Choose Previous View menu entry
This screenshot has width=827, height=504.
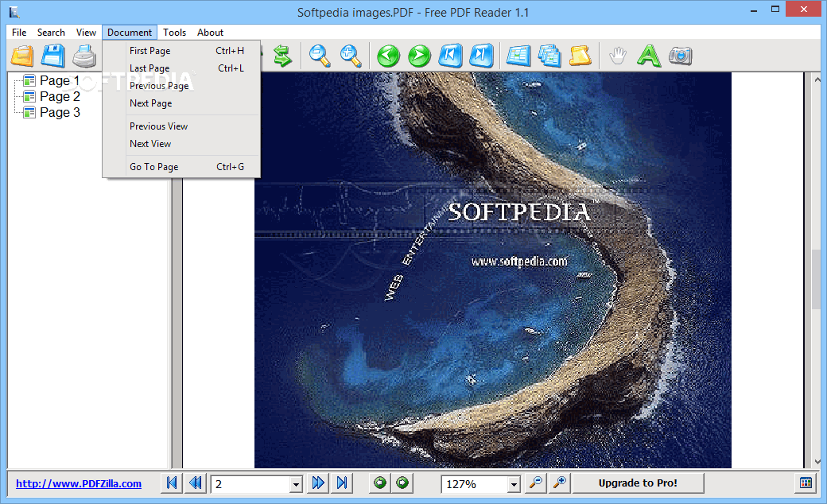click(181, 126)
